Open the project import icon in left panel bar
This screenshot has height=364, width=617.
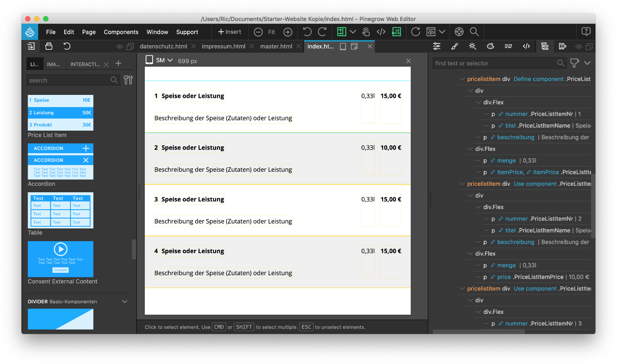click(x=31, y=46)
